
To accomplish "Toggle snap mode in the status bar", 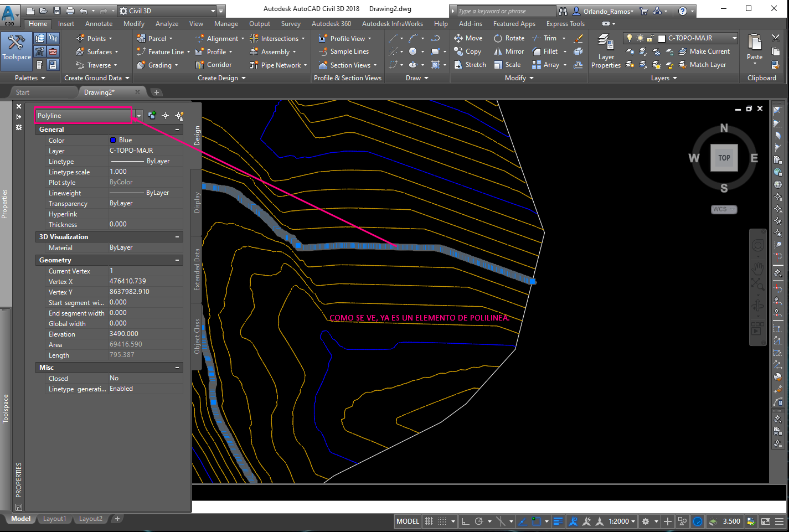I will click(428, 521).
